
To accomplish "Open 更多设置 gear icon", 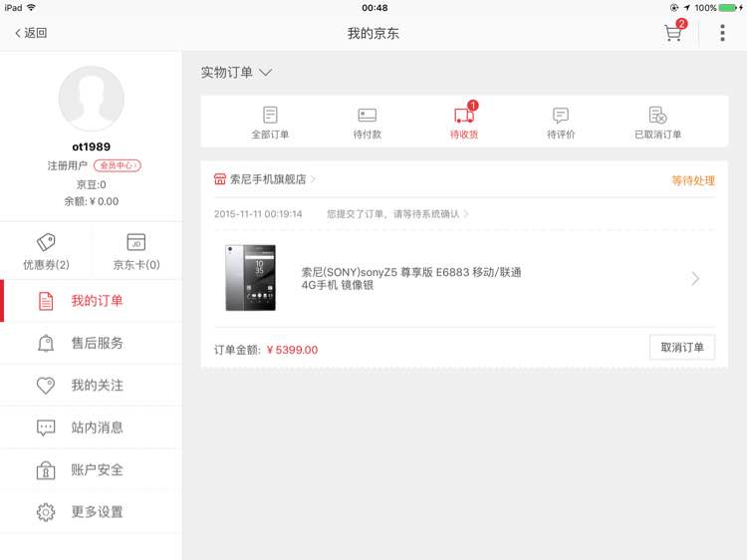I will tap(46, 512).
